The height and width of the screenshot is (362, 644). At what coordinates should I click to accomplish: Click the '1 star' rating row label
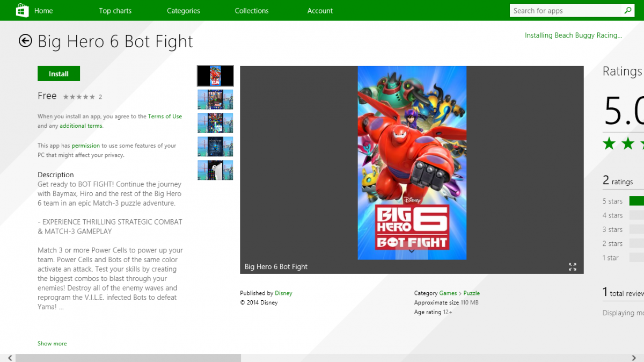tap(611, 258)
